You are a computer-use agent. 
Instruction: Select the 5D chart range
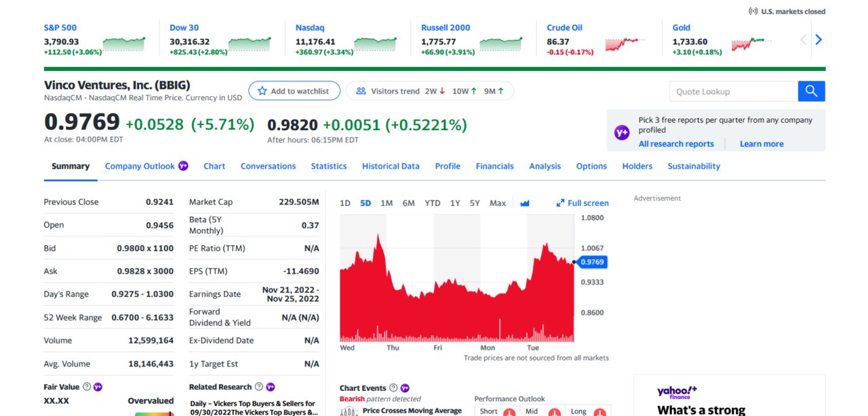click(366, 203)
